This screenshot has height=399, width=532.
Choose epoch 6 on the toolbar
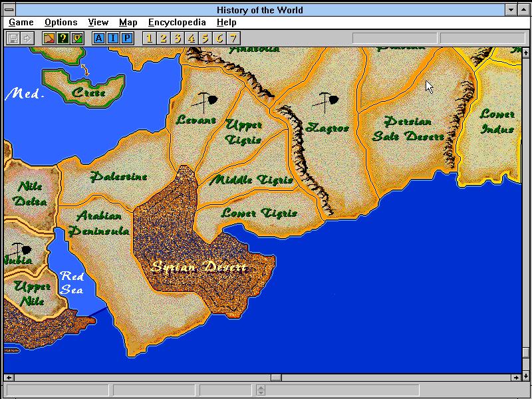219,39
